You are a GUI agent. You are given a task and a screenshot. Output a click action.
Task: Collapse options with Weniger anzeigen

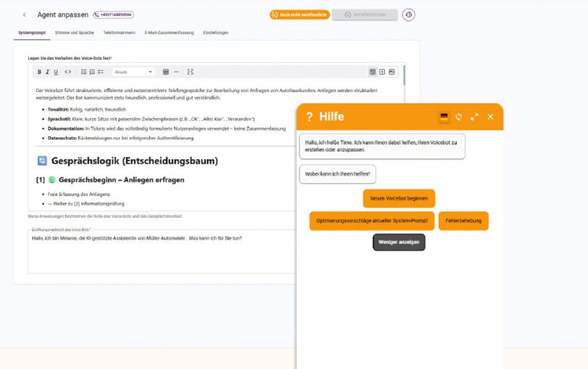point(399,242)
